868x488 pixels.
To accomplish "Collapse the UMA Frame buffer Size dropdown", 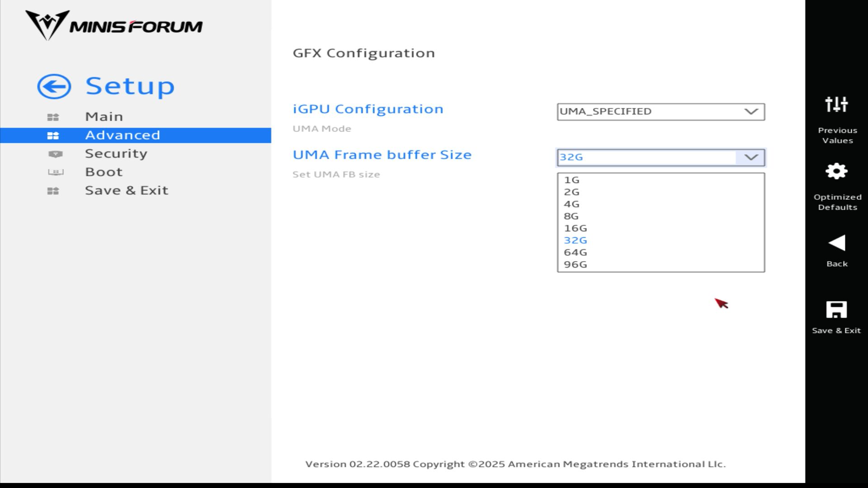I will 751,157.
